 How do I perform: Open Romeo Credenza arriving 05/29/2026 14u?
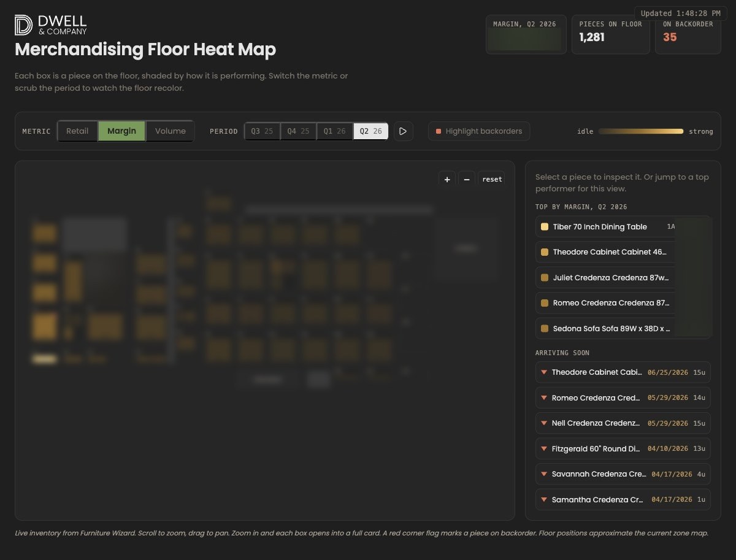[x=623, y=398]
